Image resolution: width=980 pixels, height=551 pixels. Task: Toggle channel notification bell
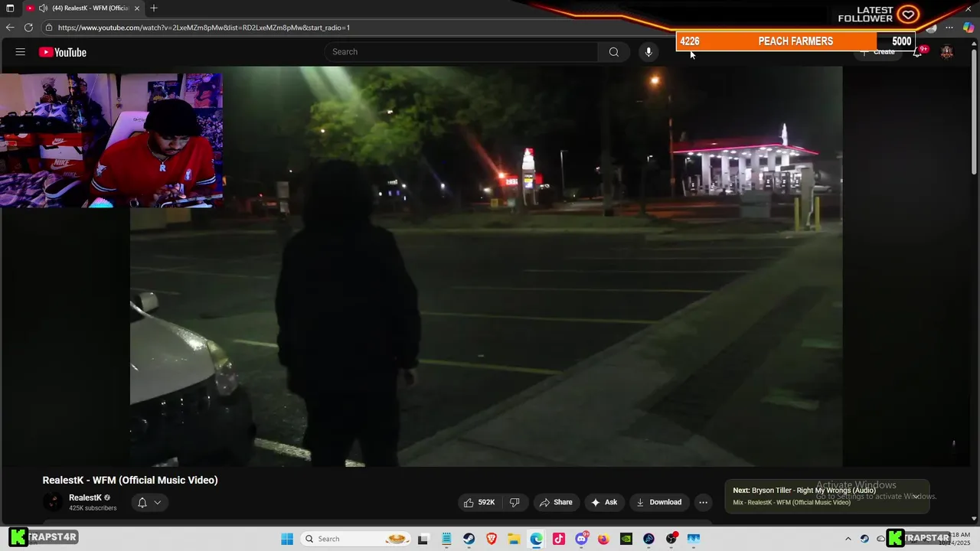[x=142, y=503]
